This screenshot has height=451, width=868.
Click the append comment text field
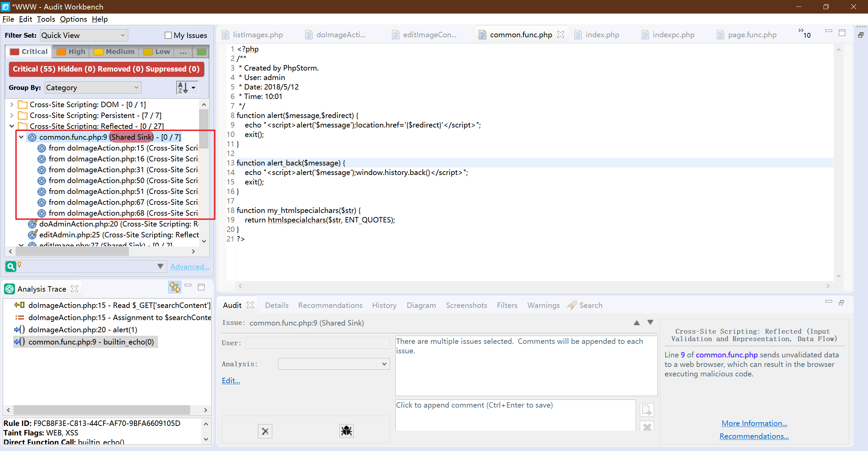(x=515, y=414)
